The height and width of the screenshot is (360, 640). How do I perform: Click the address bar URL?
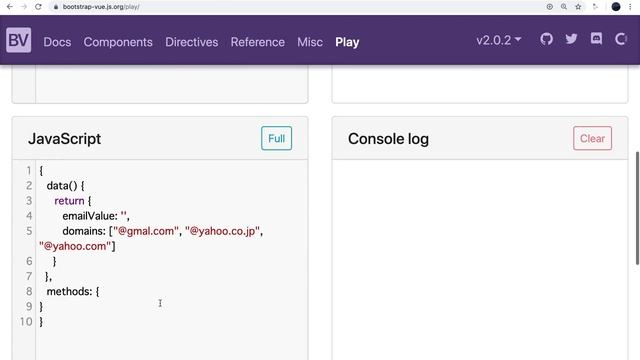click(101, 7)
